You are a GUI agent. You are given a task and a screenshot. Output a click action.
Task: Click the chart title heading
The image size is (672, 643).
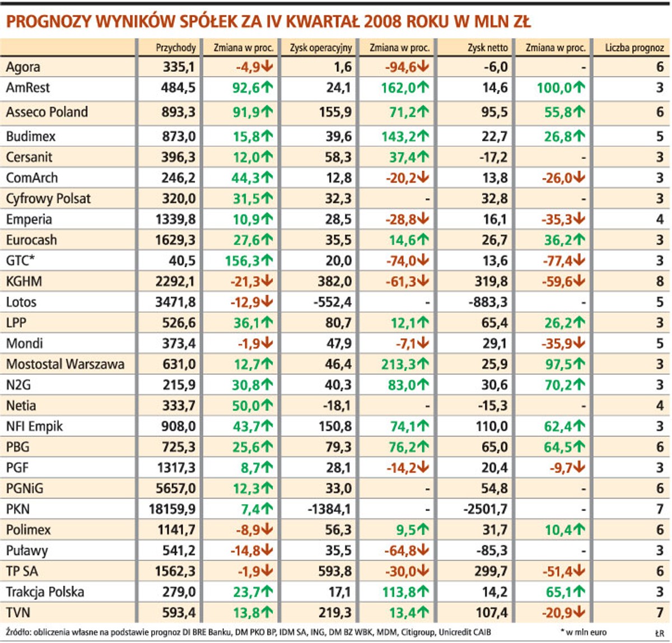268,21
